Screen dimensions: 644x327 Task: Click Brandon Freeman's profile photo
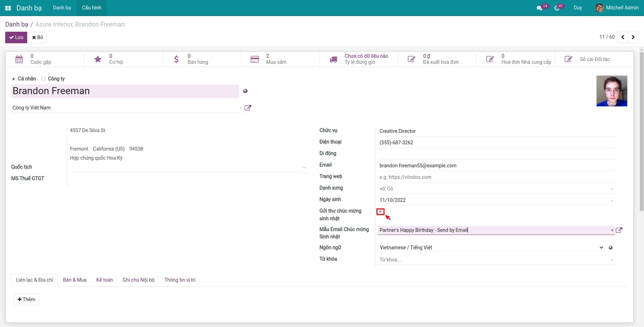pyautogui.click(x=612, y=91)
